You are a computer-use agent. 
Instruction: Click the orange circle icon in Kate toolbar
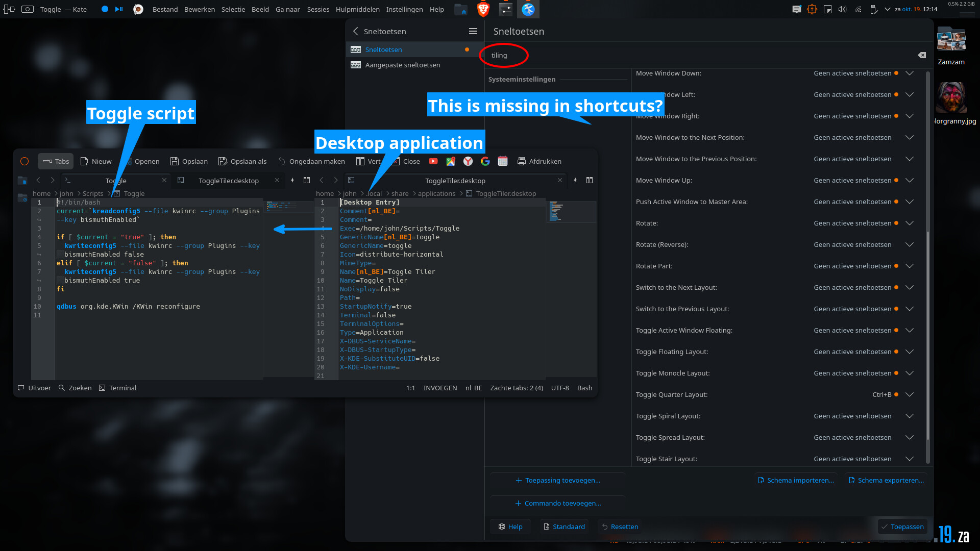[x=24, y=161]
